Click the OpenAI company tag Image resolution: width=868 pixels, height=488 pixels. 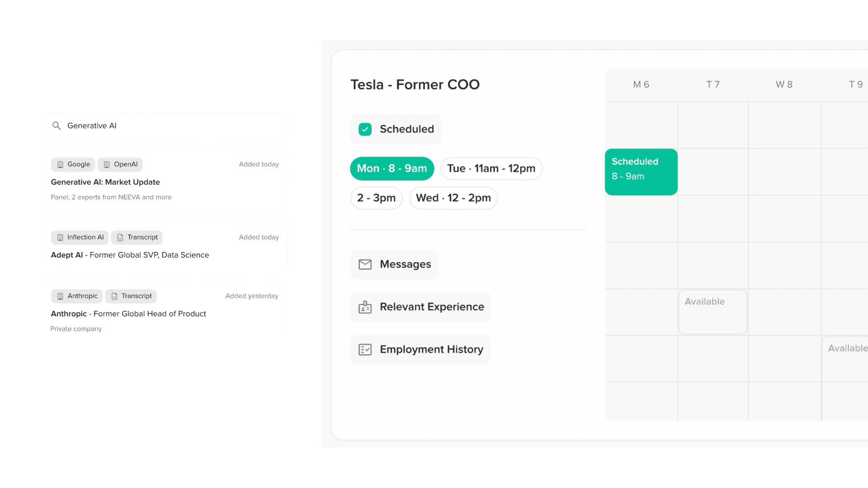coord(120,164)
